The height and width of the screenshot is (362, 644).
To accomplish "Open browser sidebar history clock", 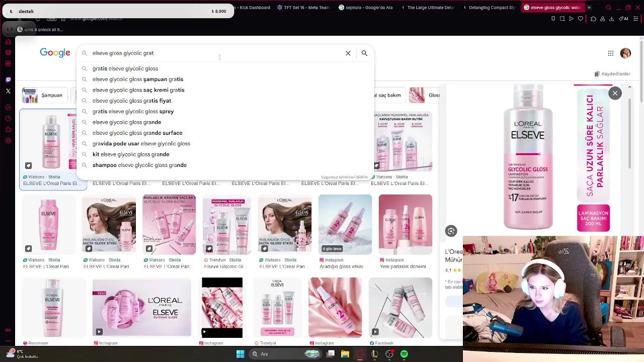I will pyautogui.click(x=8, y=119).
